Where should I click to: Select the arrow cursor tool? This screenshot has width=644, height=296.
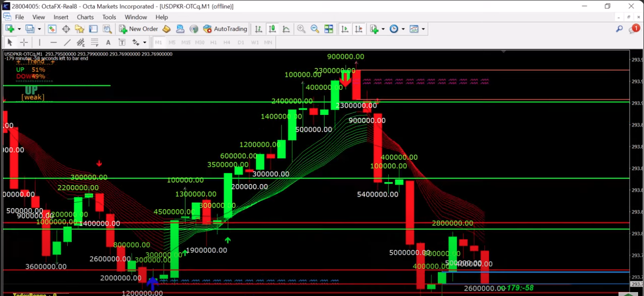tap(10, 42)
